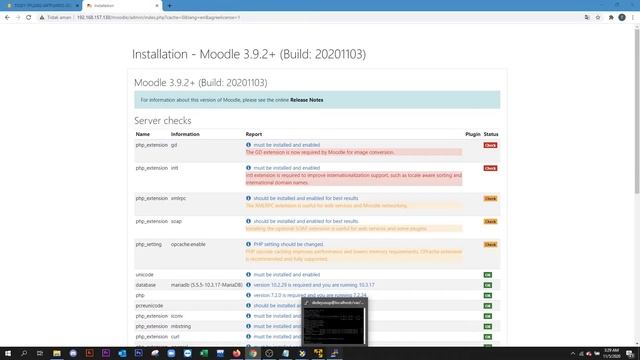Screen dimensions: 640x360
Task: Click the green OK badge for unicode
Action: [487, 275]
